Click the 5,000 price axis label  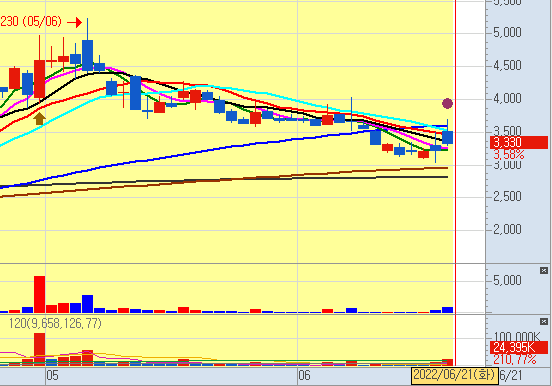tap(507, 32)
